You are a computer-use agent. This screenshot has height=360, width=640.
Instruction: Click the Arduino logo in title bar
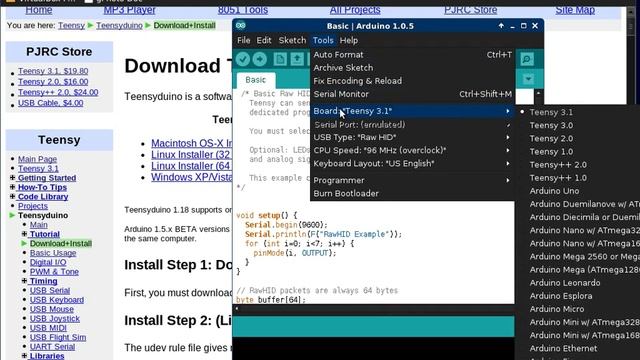(241, 26)
